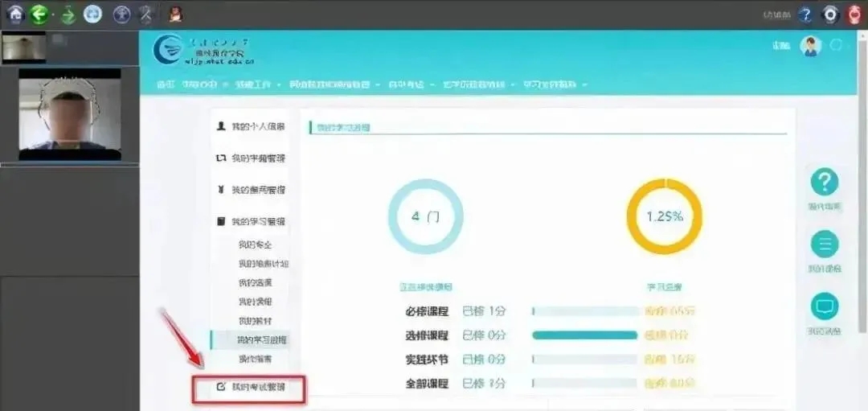Screen dimensions: 868x411
Task: Go forward with the green right arrow
Action: point(68,14)
